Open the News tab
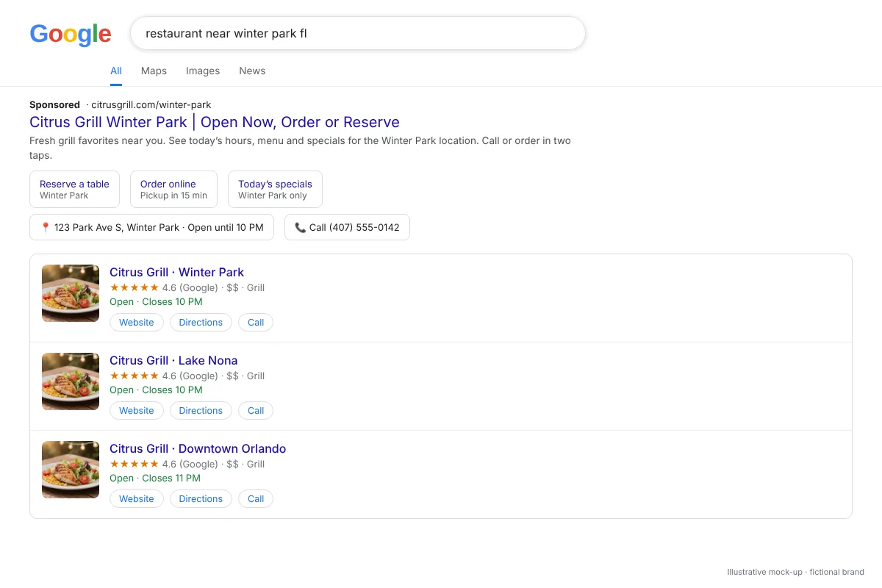 pyautogui.click(x=252, y=71)
